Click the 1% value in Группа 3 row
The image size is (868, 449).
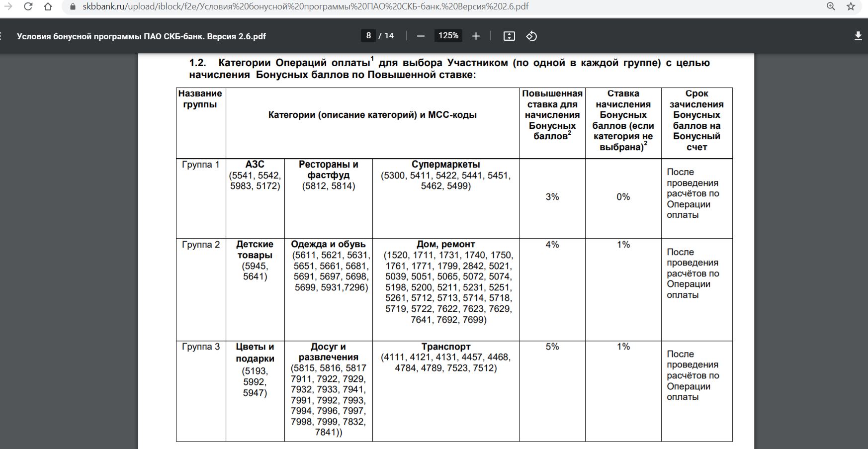coord(623,347)
